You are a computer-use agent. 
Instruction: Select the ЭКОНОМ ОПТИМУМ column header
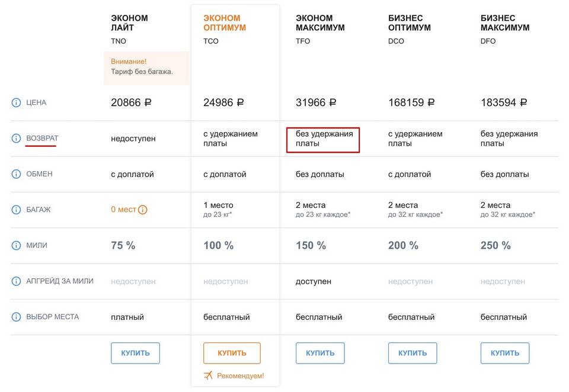[x=225, y=23]
